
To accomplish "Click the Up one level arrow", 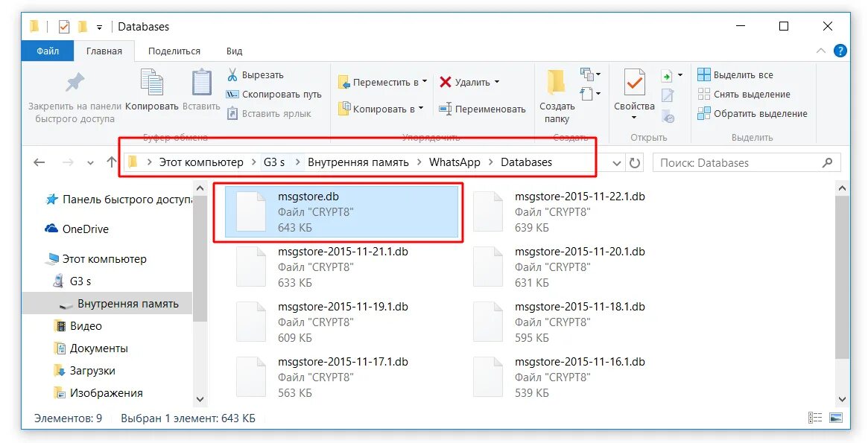I will click(112, 162).
